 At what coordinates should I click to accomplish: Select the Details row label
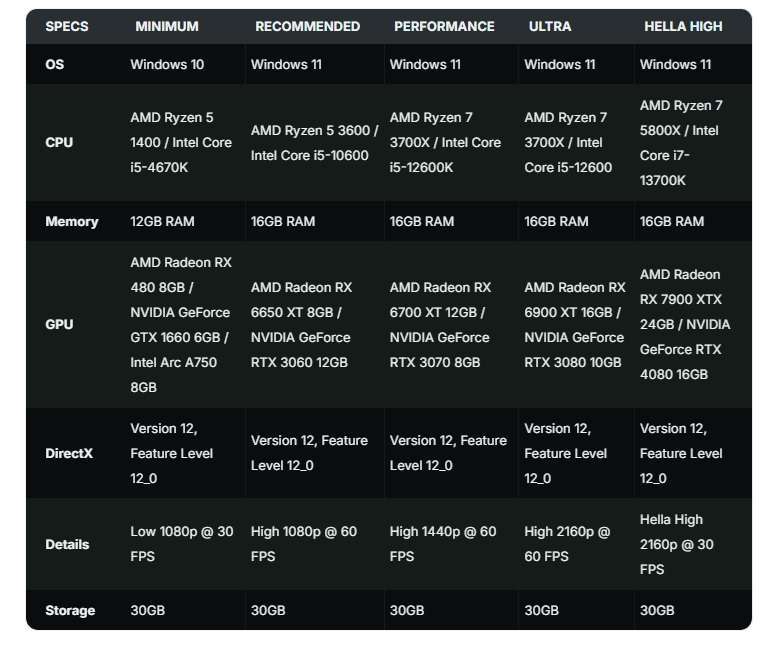pyautogui.click(x=67, y=544)
